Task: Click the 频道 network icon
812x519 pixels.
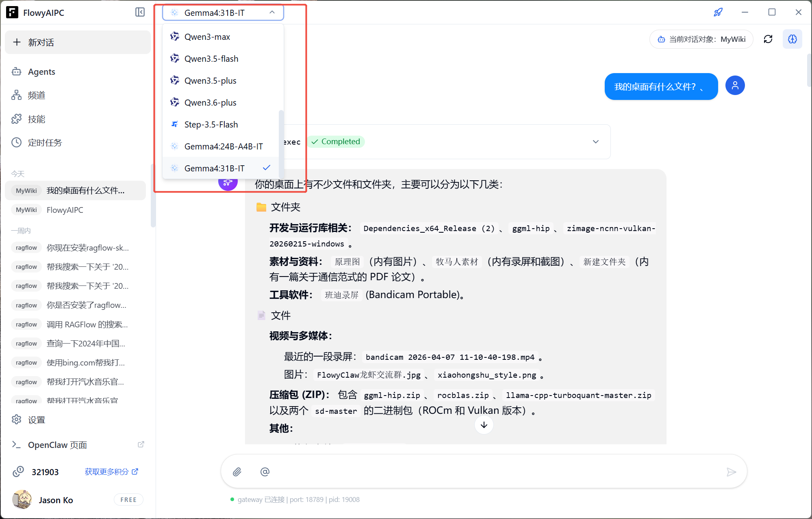Action: (x=16, y=95)
